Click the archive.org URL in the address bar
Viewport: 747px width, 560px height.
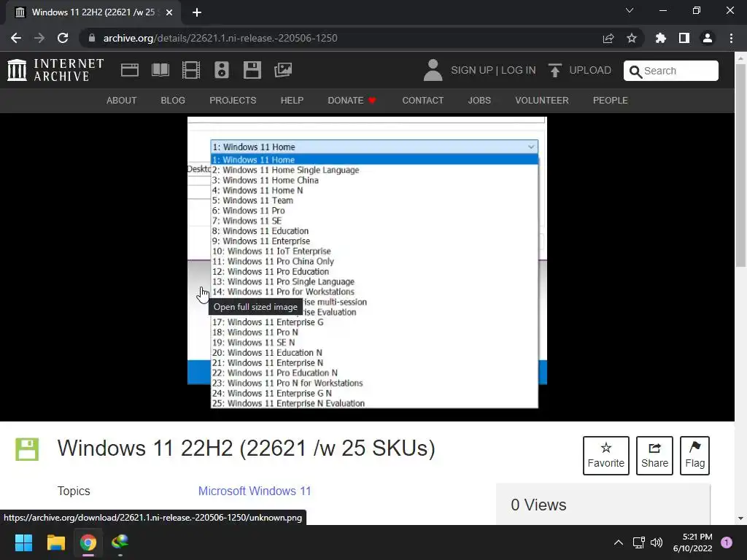pos(220,38)
